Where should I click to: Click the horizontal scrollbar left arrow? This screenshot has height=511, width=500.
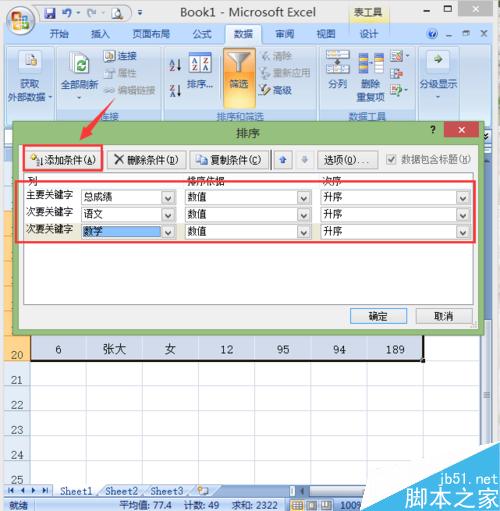click(x=303, y=491)
